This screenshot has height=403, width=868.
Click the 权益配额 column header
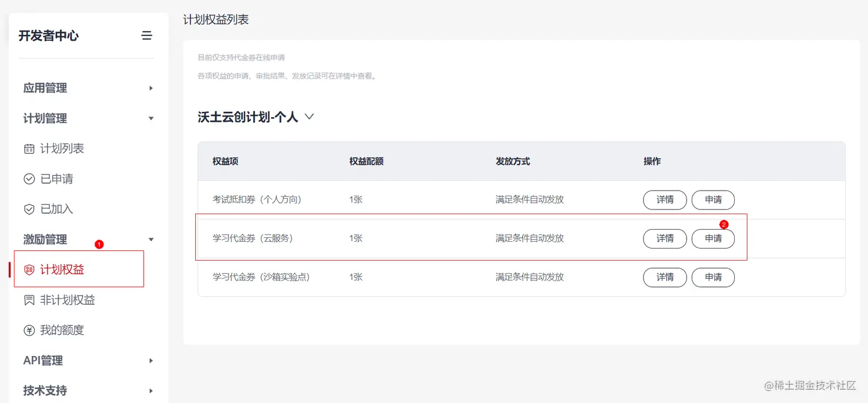click(366, 161)
